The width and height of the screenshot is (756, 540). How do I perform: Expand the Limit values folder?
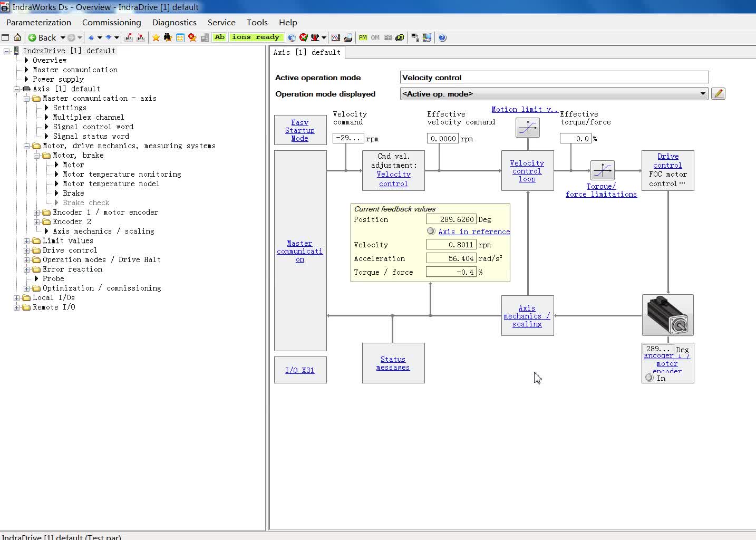click(x=27, y=241)
